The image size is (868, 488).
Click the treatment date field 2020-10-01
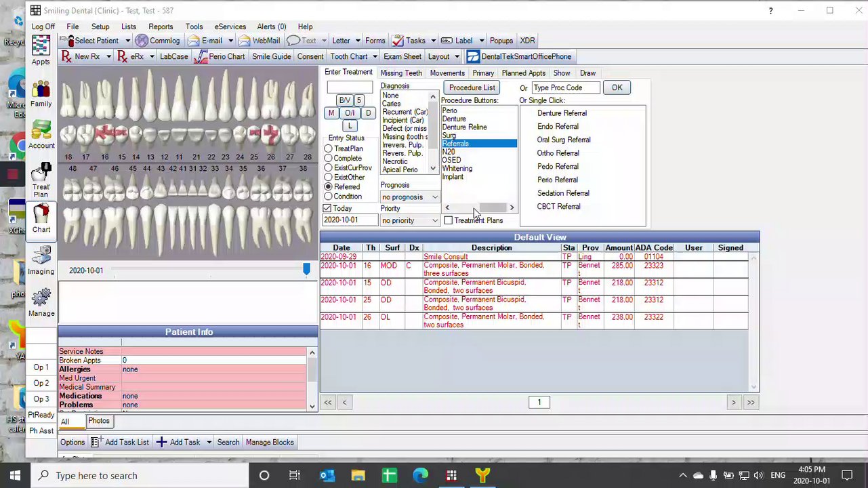point(350,221)
